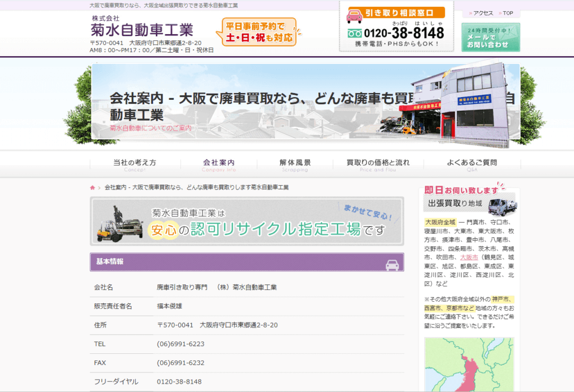Select the 会社案内 navigation tab
The image size is (574, 392).
point(219,164)
